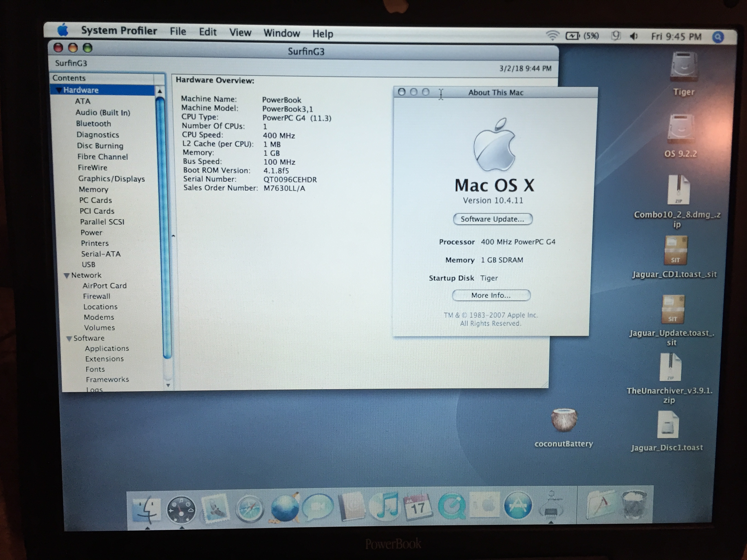Open the Edit menu
The image size is (747, 560).
click(208, 32)
